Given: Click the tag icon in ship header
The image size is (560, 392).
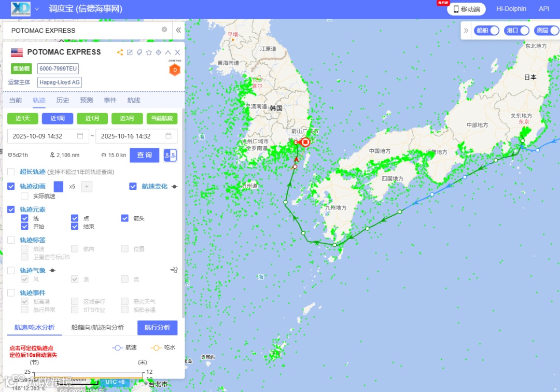Looking at the screenshot, I should (x=139, y=52).
